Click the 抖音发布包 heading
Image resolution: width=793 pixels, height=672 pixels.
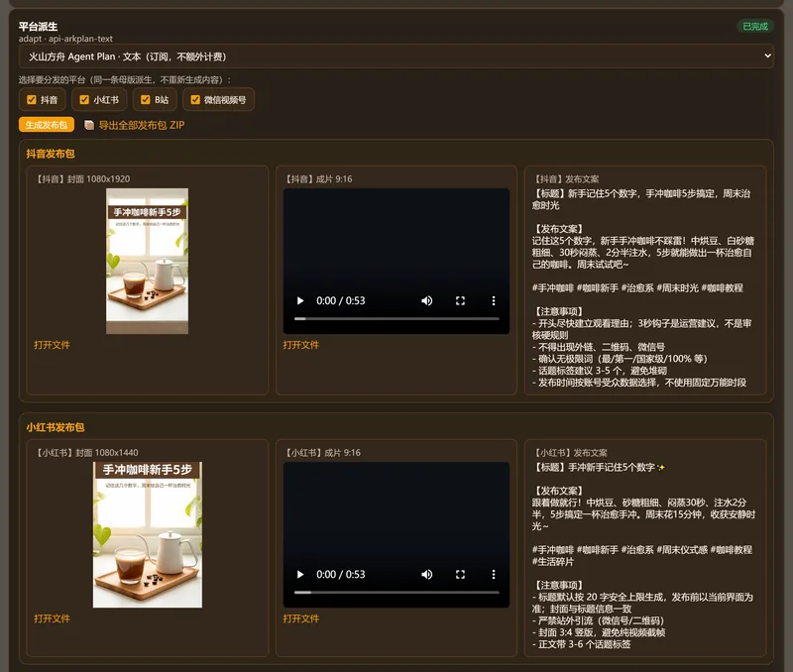(51, 154)
